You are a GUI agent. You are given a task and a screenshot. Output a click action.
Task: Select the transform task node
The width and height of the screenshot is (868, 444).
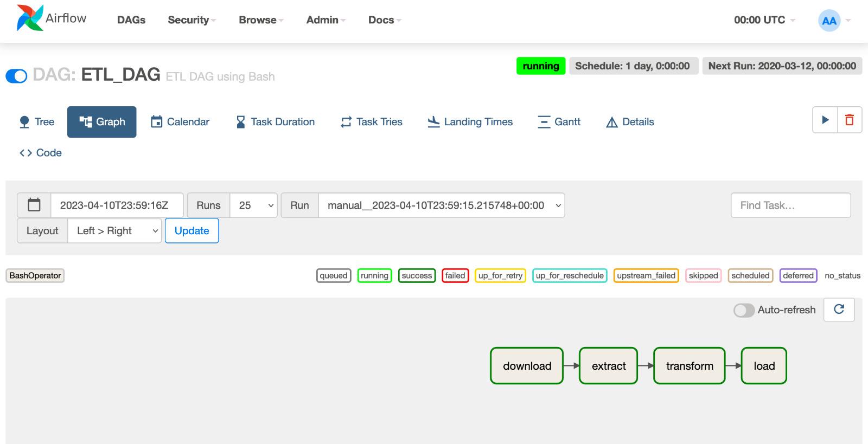click(690, 366)
